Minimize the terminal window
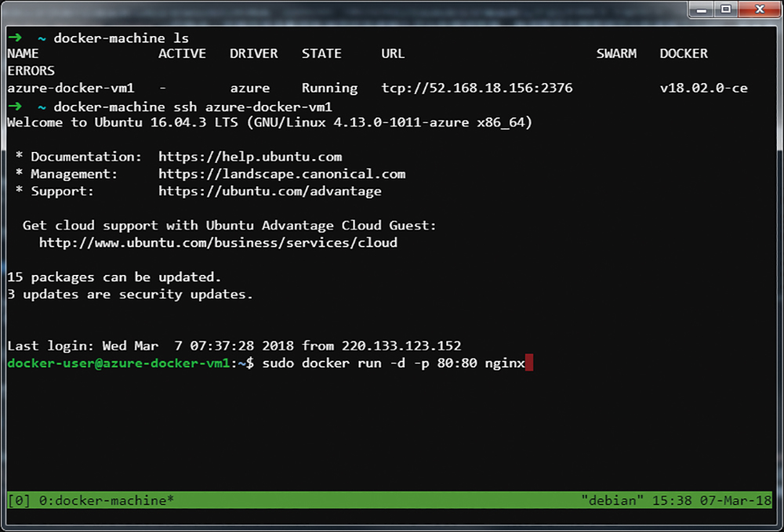Image resolution: width=784 pixels, height=532 pixels. [x=702, y=9]
